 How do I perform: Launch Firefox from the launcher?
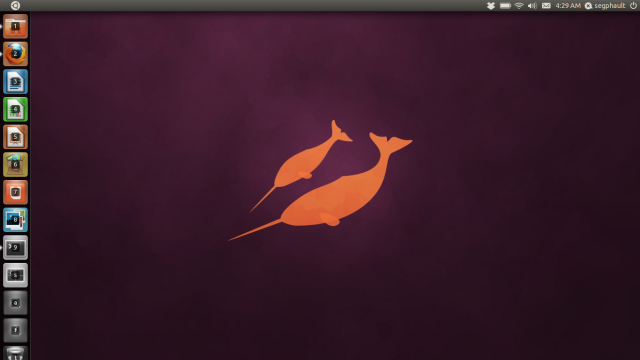(16, 54)
